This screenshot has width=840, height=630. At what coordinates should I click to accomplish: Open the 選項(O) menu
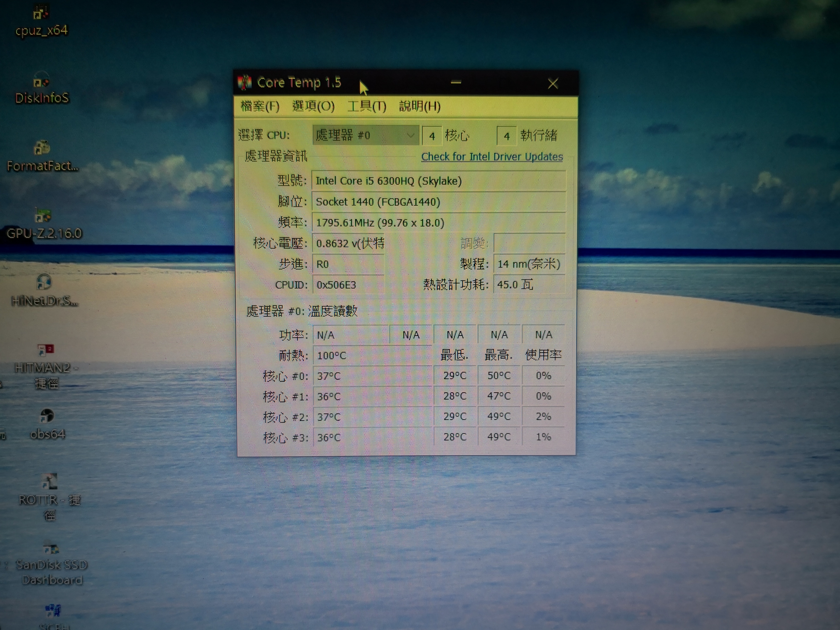point(313,106)
